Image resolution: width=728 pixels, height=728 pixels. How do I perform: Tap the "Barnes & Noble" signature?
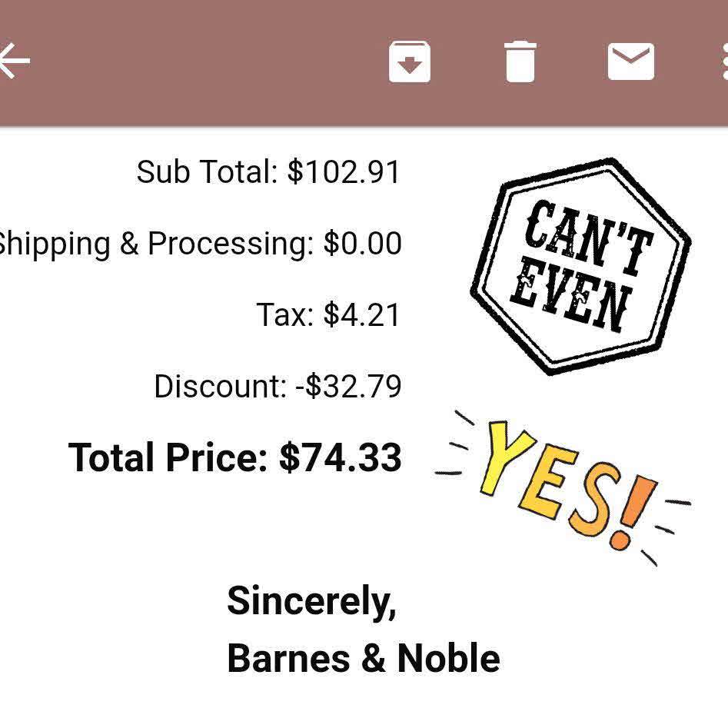pyautogui.click(x=364, y=659)
